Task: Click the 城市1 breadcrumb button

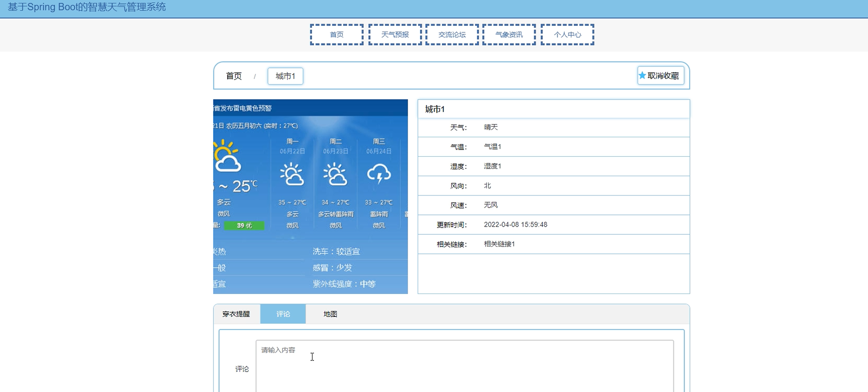Action: (285, 76)
